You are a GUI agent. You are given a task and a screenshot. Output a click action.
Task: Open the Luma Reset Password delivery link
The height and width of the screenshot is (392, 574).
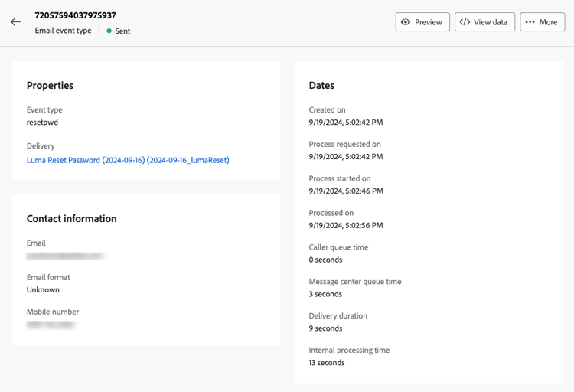[128, 160]
